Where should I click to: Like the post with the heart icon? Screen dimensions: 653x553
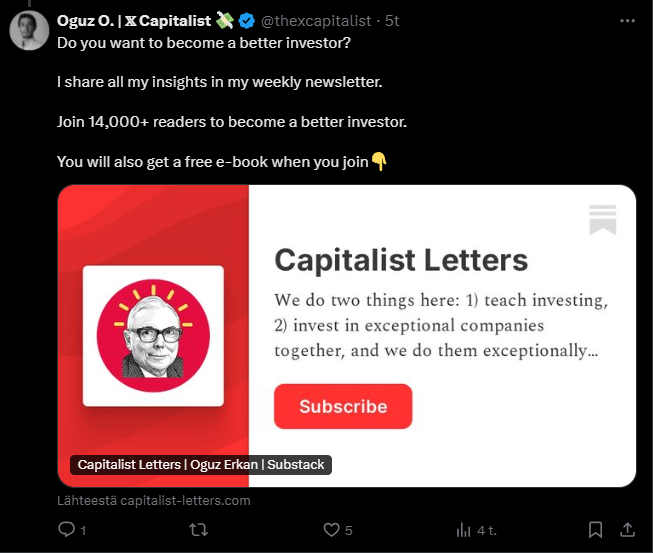coord(332,530)
